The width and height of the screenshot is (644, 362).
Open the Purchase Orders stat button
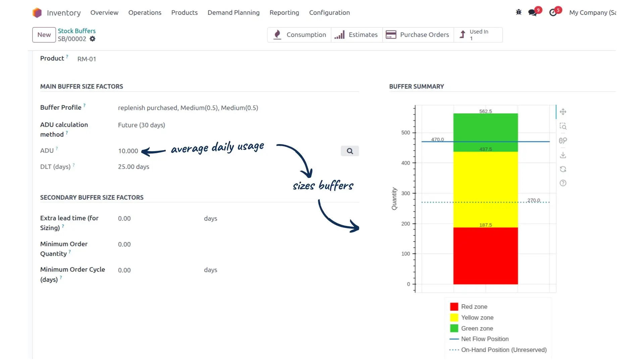click(418, 35)
